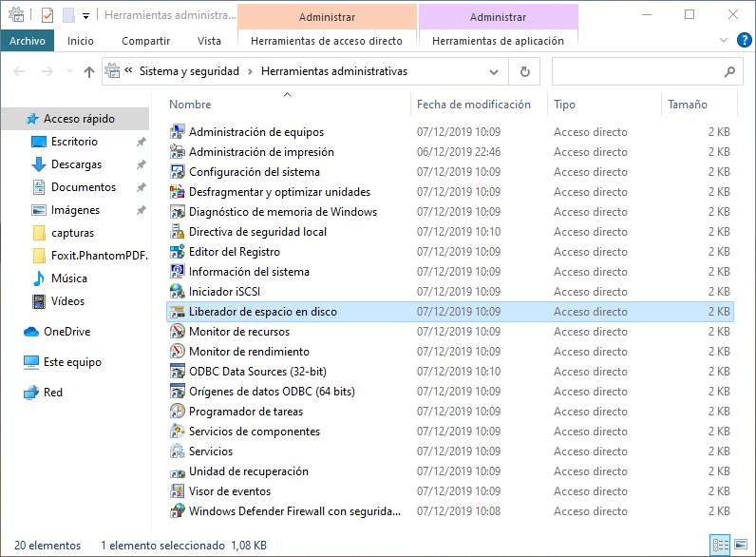Image resolution: width=756 pixels, height=557 pixels.
Task: Click the up one level arrow
Action: point(89,71)
